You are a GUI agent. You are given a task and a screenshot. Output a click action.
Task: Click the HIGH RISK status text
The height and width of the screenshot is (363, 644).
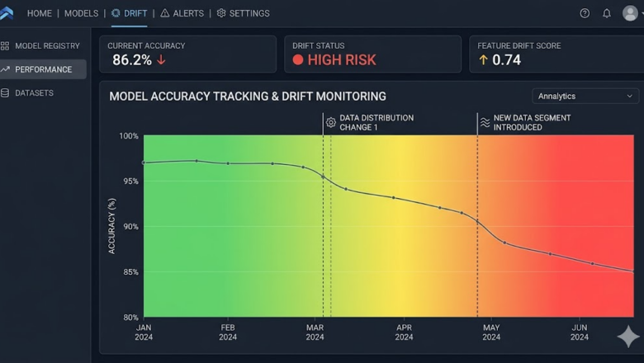pyautogui.click(x=342, y=60)
